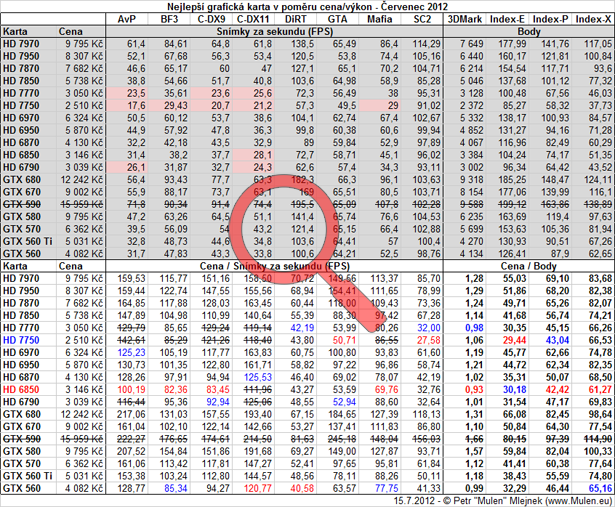The width and height of the screenshot is (615, 507).
Task: Click the red value '82,36'
Action: point(176,389)
